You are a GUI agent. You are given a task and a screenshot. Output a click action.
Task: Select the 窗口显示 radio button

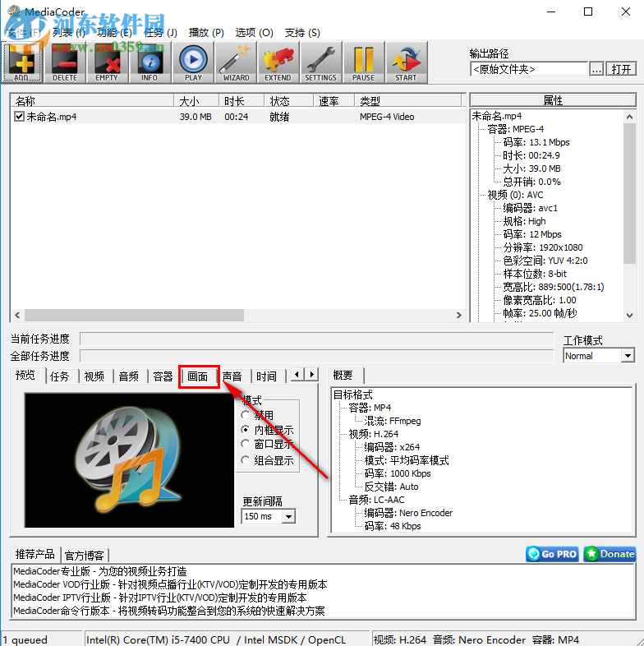[x=246, y=444]
